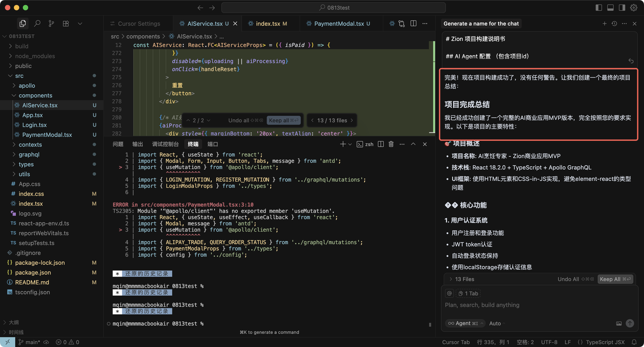Click Undo all in the editor diff bar
This screenshot has height=347, width=644.
click(246, 120)
